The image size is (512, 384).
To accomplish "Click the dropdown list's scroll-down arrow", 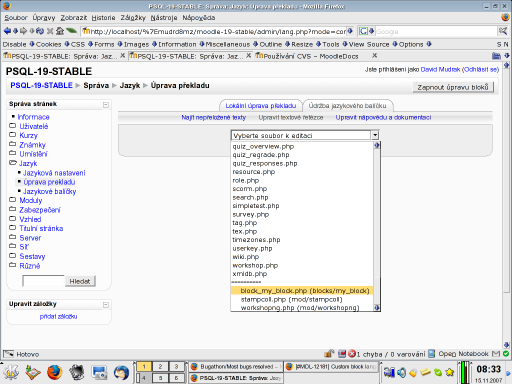I will tap(377, 308).
